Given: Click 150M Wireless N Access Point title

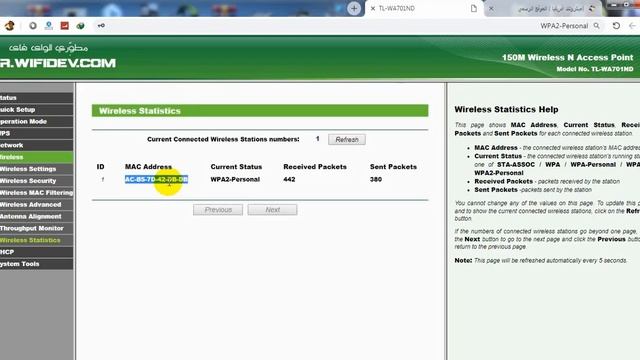Looking at the screenshot, I should 567,58.
